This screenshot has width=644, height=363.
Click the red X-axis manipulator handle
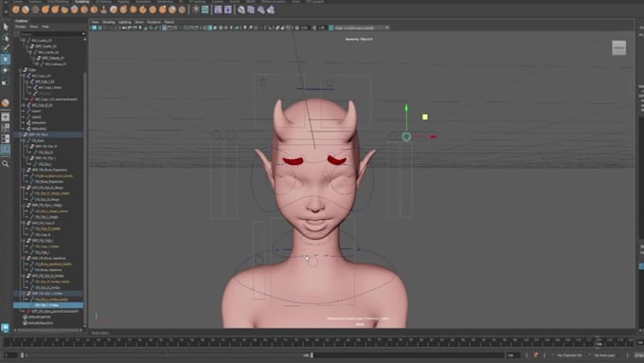433,136
